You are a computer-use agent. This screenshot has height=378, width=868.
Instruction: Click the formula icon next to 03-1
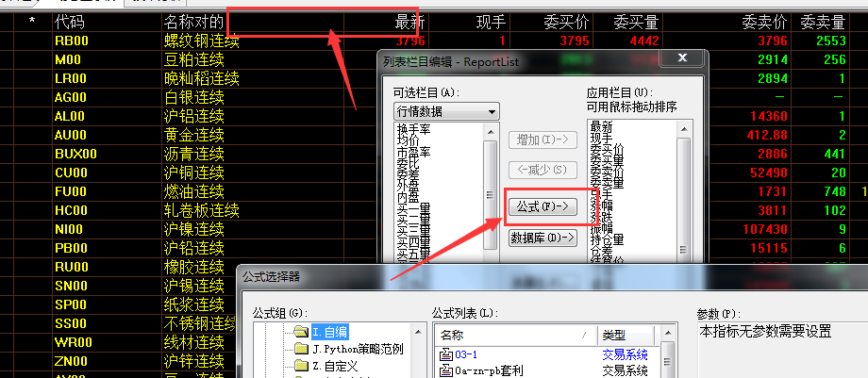(x=445, y=354)
